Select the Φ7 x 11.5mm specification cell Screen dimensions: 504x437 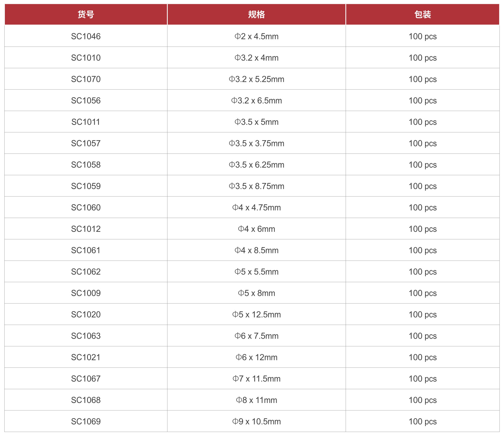(x=256, y=379)
